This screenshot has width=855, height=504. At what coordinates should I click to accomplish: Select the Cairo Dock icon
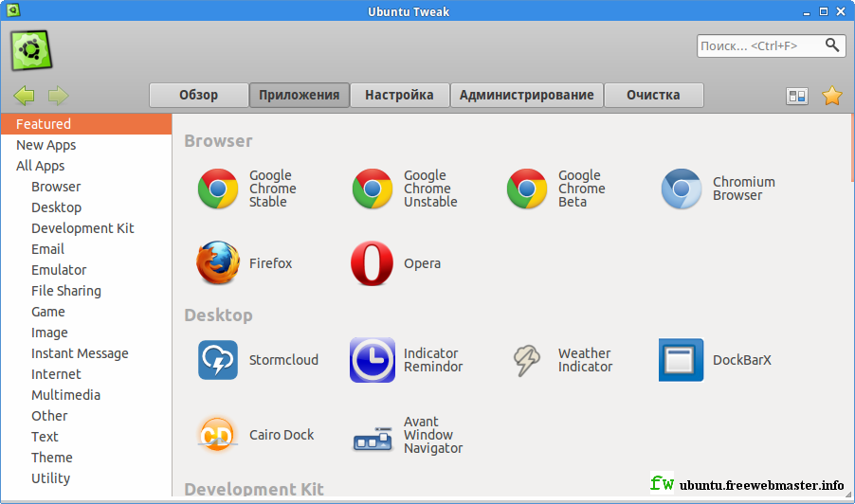(217, 434)
